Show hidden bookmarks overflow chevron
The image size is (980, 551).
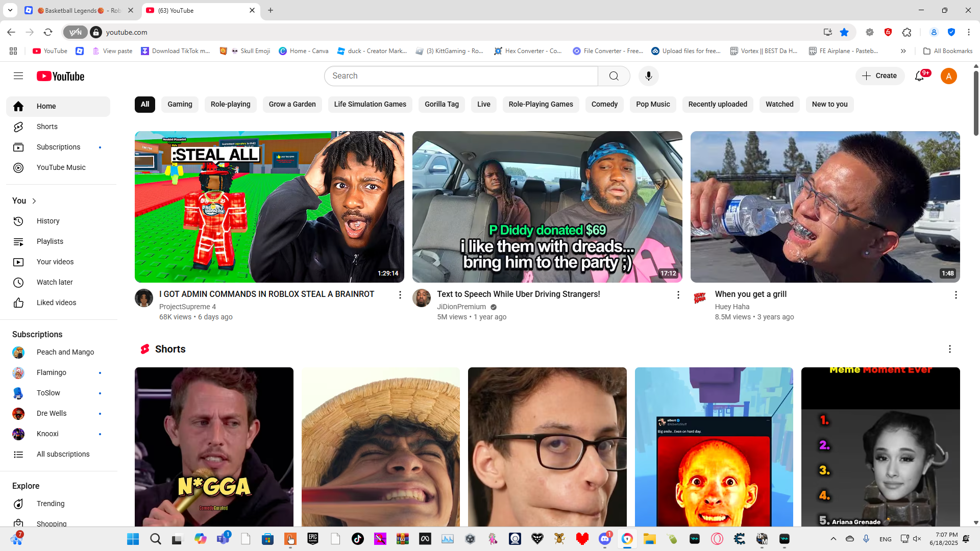(903, 51)
